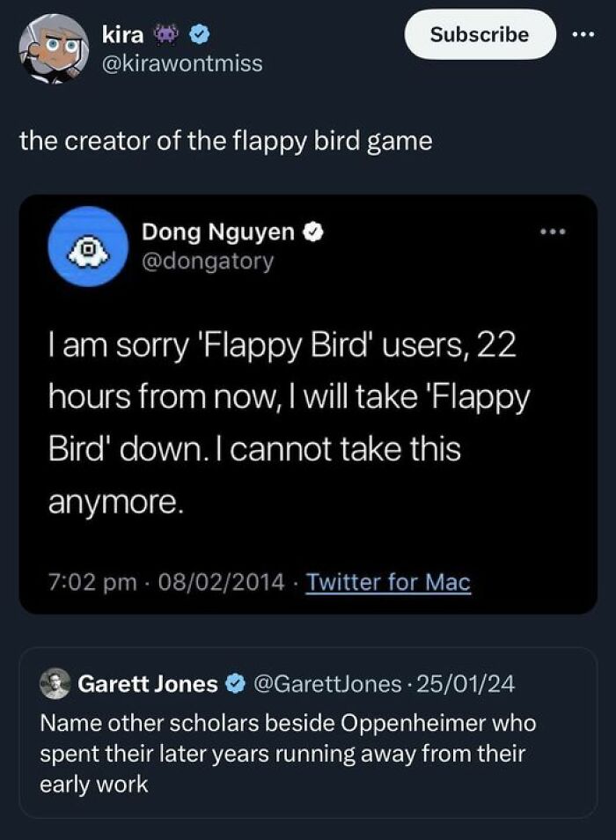Viewport: 616px width, 840px height.
Task: Click the verified badge in Dong Nguyen's embedded tweet
Action: [x=313, y=232]
